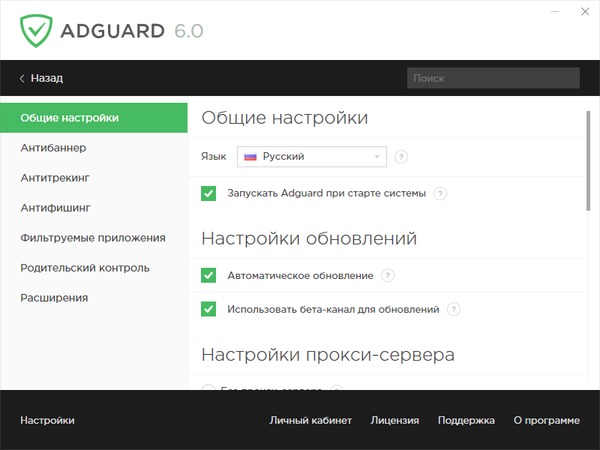Click help icon beside startup launch option
Screen dimensions: 600x450
pyautogui.click(x=440, y=193)
